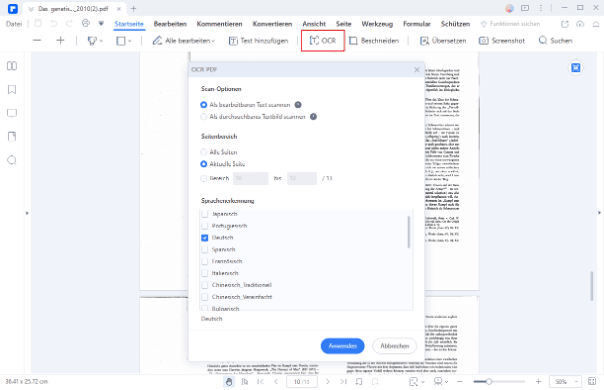Open the page thumbnails panel in sidebar
Screen dimensions: 604x390
click(x=12, y=66)
